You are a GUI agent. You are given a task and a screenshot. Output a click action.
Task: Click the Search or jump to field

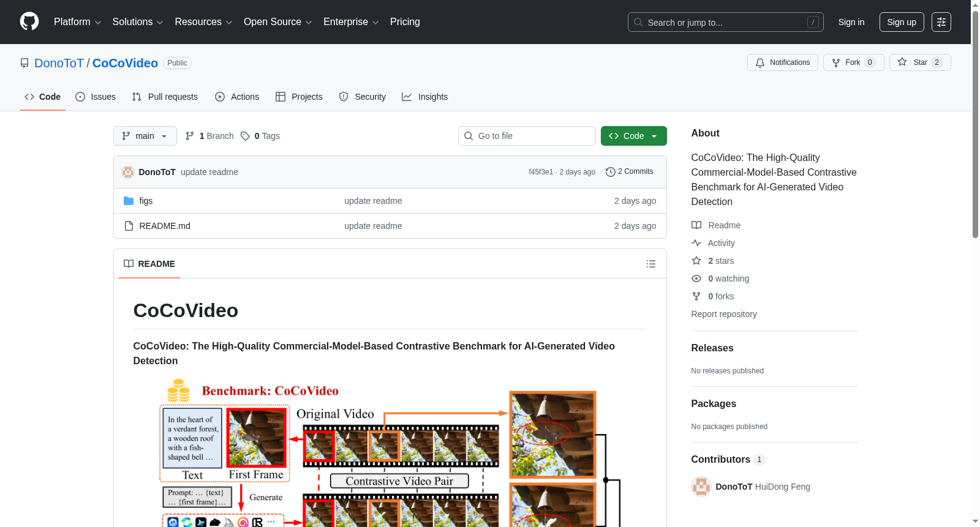(726, 22)
